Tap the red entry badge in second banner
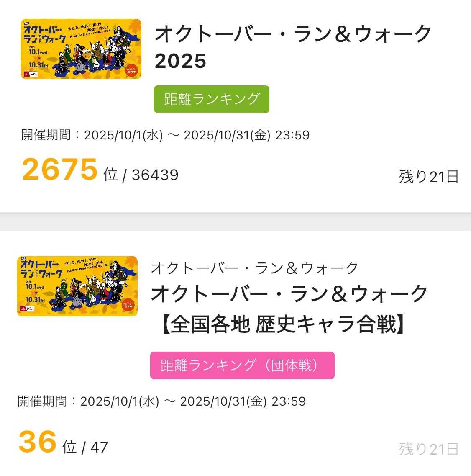 (128, 307)
